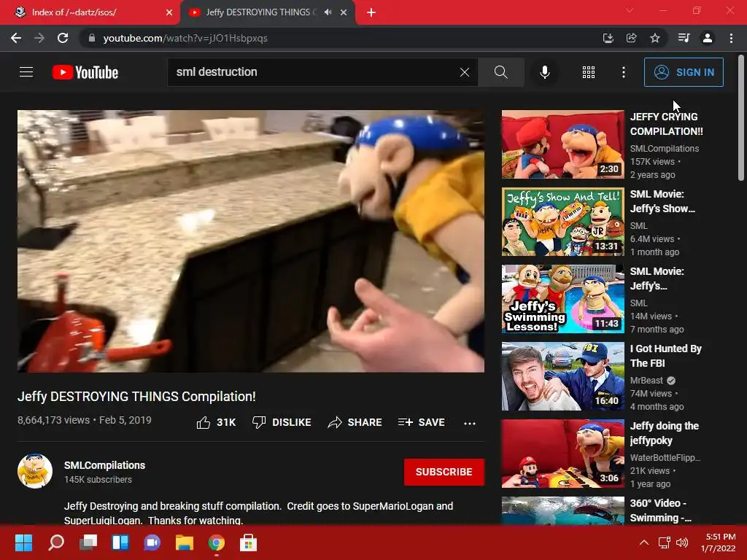Open Chat from the taskbar
The height and width of the screenshot is (560, 747).
click(x=152, y=542)
